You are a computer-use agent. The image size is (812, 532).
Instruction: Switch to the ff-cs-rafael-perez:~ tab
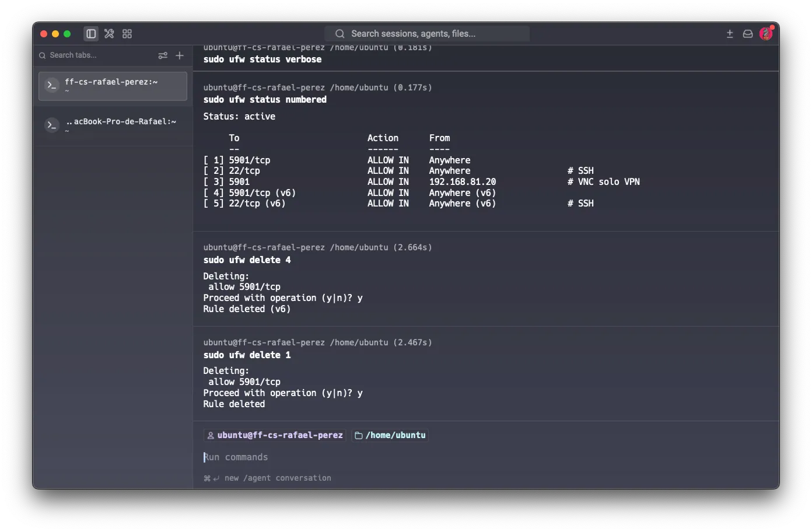[113, 86]
